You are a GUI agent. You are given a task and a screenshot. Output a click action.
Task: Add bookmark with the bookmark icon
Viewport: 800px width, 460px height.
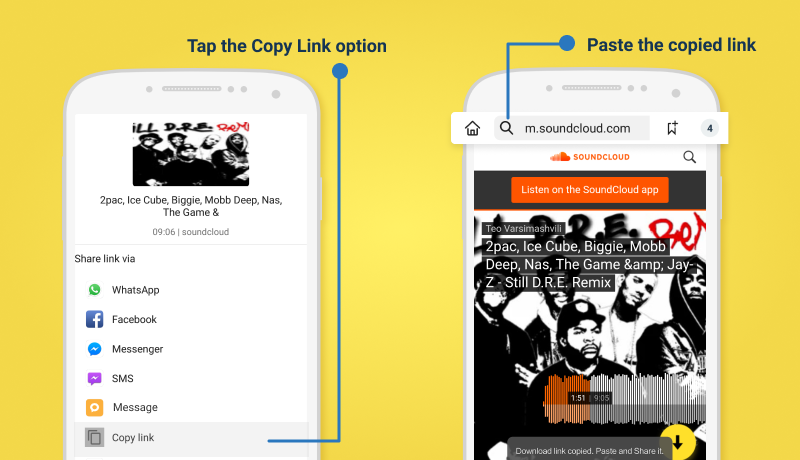[672, 128]
